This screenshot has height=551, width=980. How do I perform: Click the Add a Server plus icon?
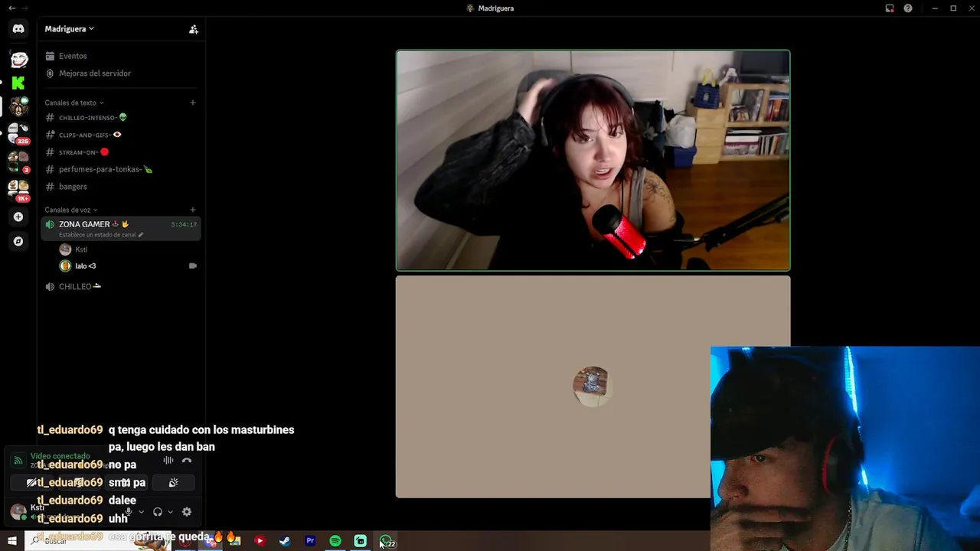(x=18, y=217)
